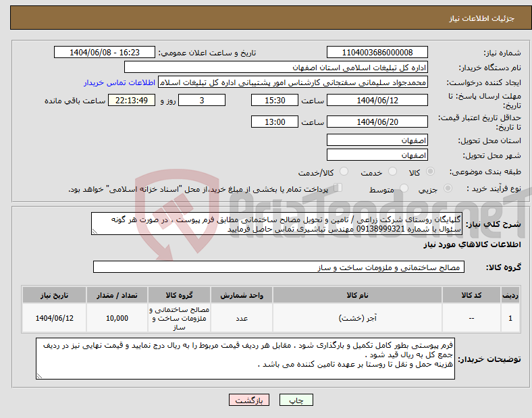Click the item code cell showing --

(471, 318)
